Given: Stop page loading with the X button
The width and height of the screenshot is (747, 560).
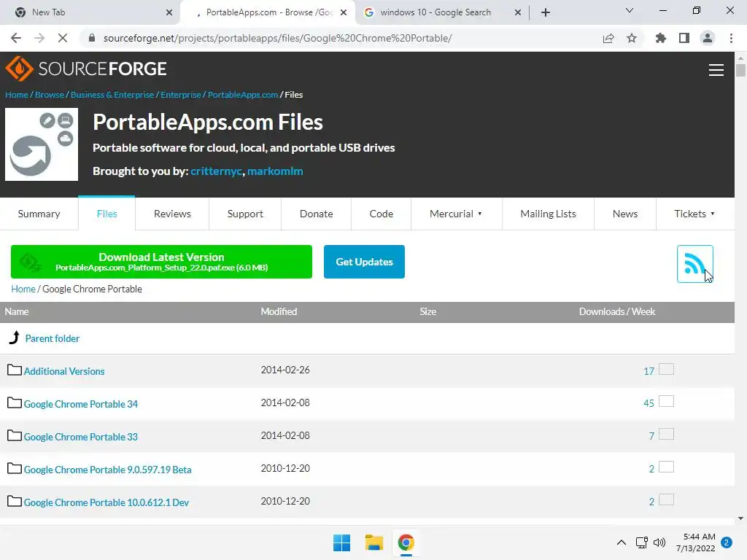Looking at the screenshot, I should click(x=63, y=38).
